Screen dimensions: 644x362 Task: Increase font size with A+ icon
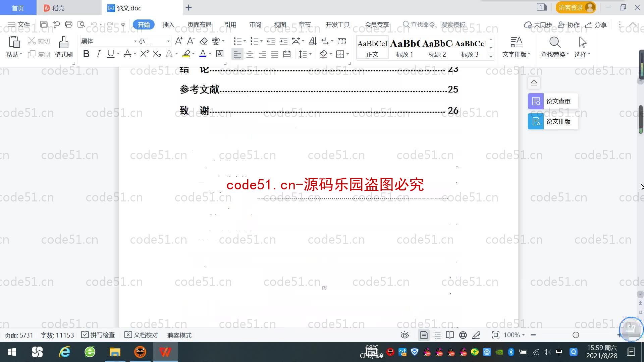(179, 41)
